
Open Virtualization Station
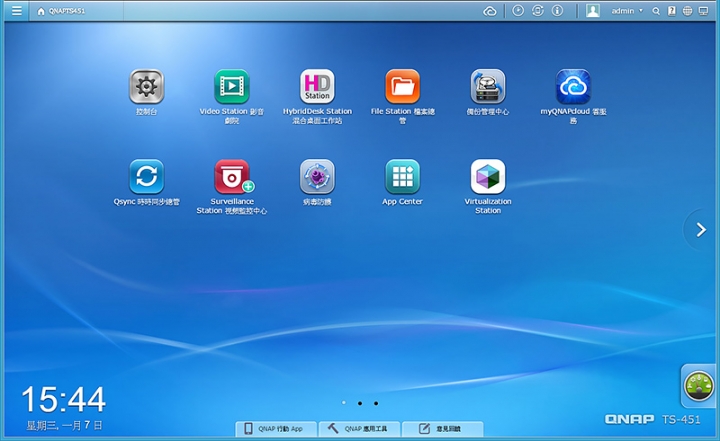[x=488, y=176]
